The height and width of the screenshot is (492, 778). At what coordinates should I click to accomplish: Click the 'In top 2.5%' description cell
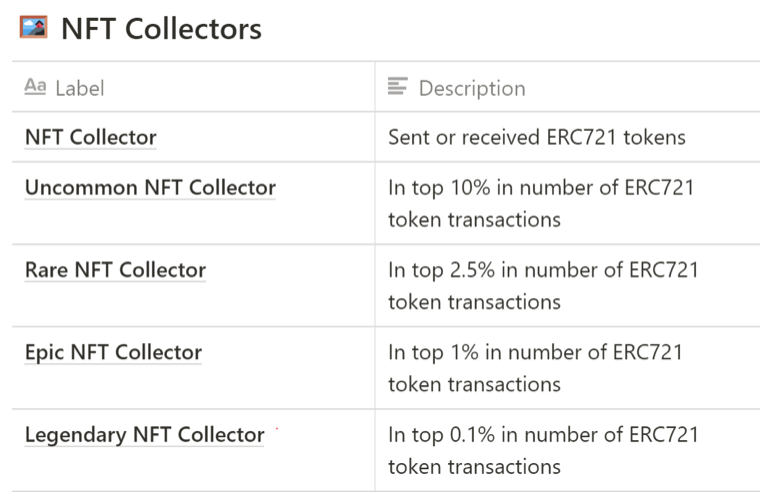point(568,286)
